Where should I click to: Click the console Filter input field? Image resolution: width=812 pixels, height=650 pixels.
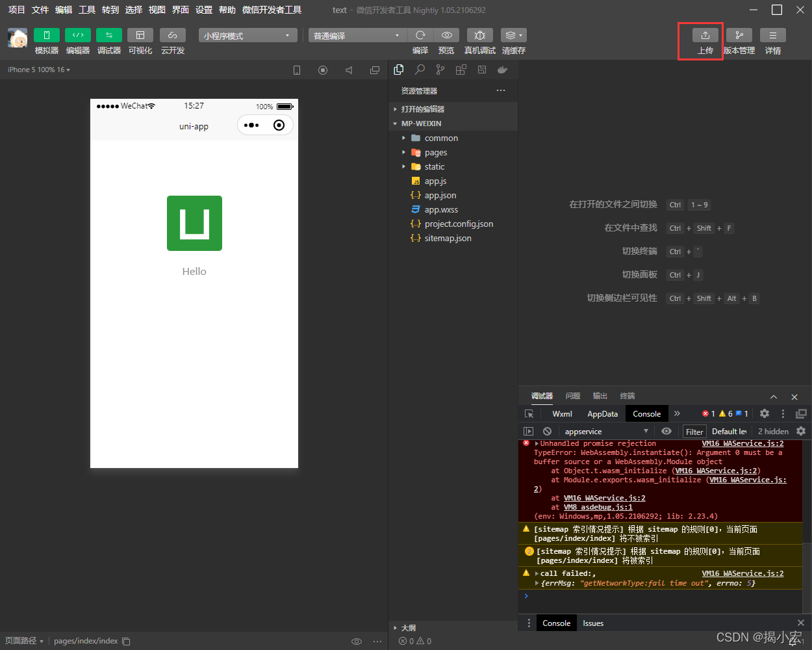pyautogui.click(x=694, y=432)
